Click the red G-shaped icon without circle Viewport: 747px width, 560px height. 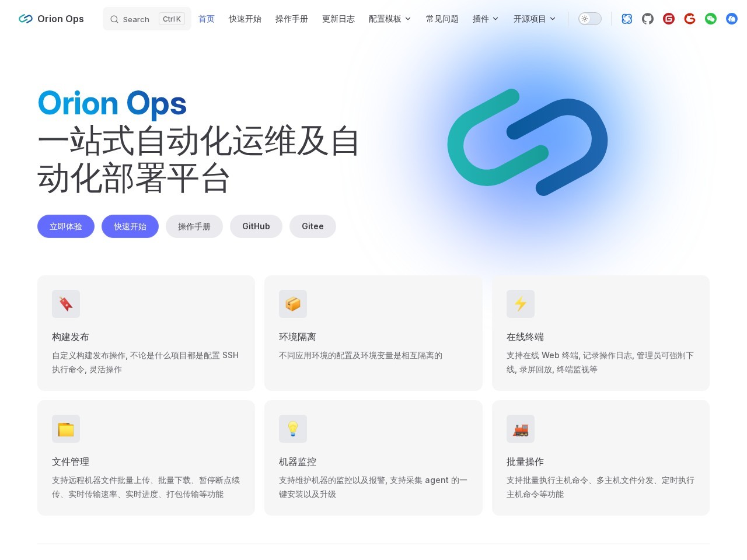coord(690,19)
